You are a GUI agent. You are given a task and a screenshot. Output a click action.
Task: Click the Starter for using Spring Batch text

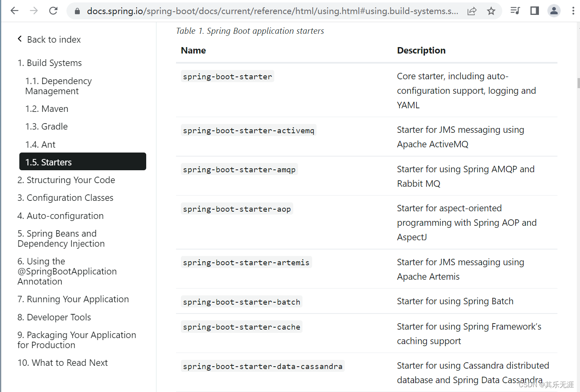(455, 301)
